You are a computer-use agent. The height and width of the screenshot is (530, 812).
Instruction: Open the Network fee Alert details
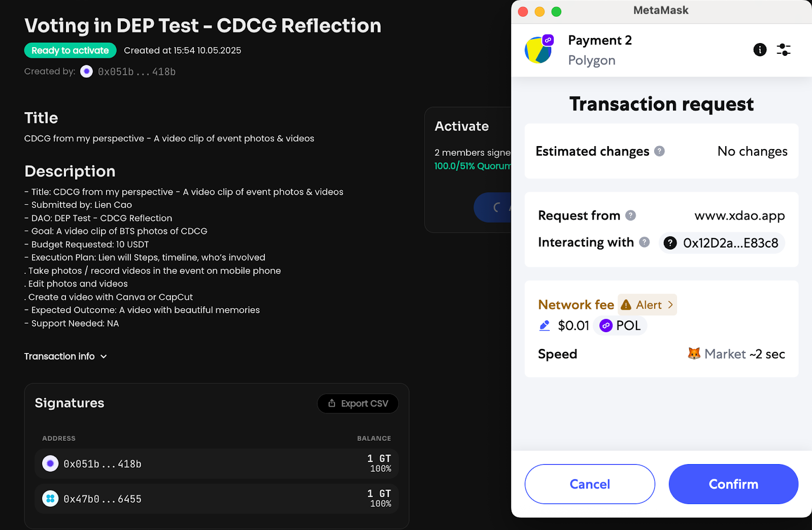[x=648, y=305]
